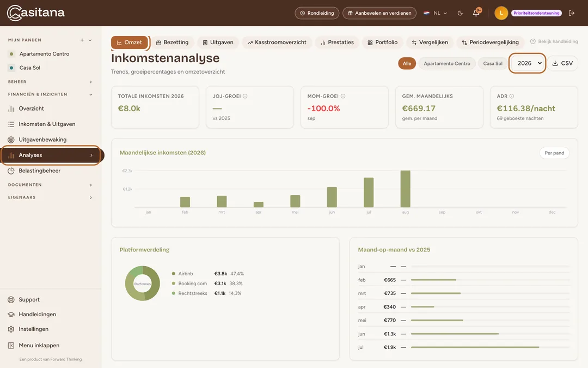Click the Overzicht bar chart icon
Screen dimensions: 588x368
pyautogui.click(x=11, y=109)
